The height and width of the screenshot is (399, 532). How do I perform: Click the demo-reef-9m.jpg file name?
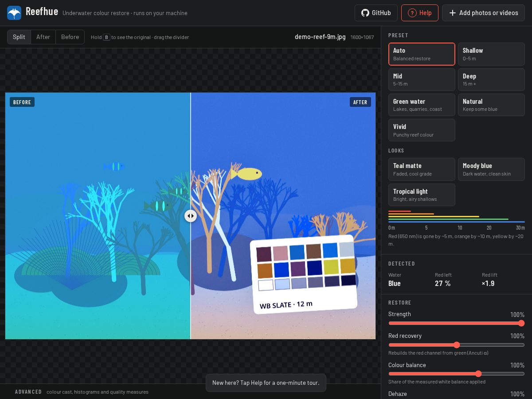pos(320,37)
